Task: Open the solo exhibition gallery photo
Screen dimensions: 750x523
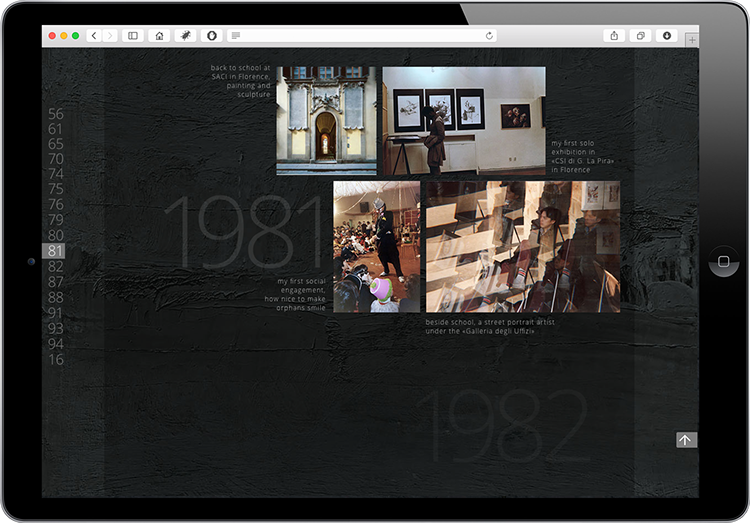Action: click(463, 120)
